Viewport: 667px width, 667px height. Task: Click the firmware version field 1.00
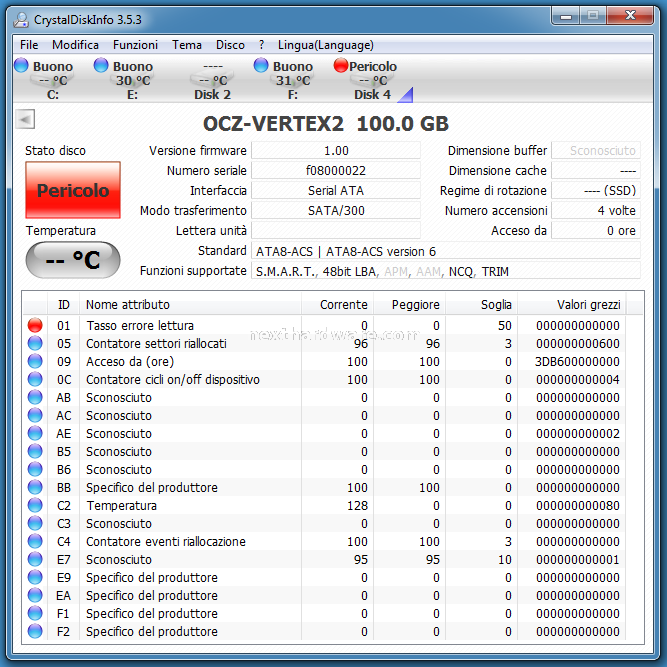click(336, 151)
